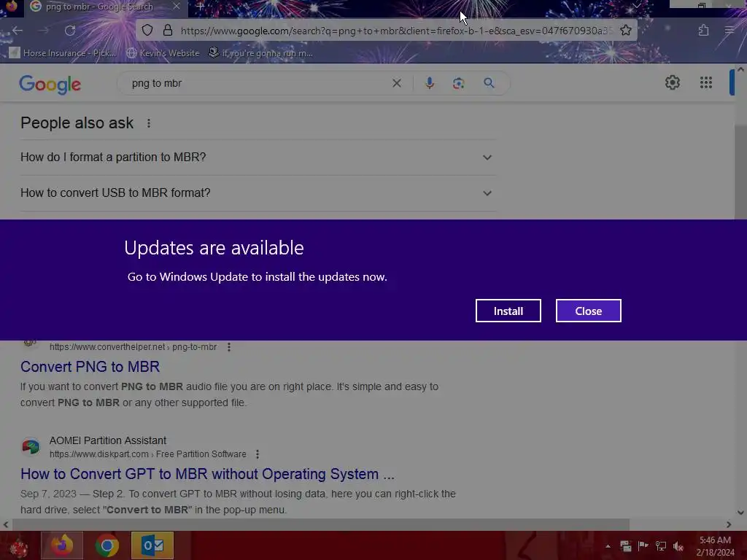Click the Windows Start button
Screen dimensions: 747x560
point(18,545)
